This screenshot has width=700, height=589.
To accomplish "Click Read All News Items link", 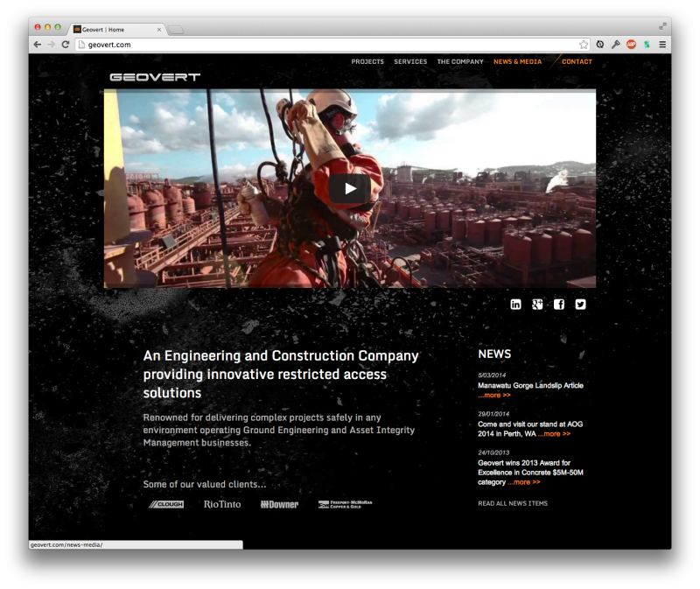I will coord(513,503).
